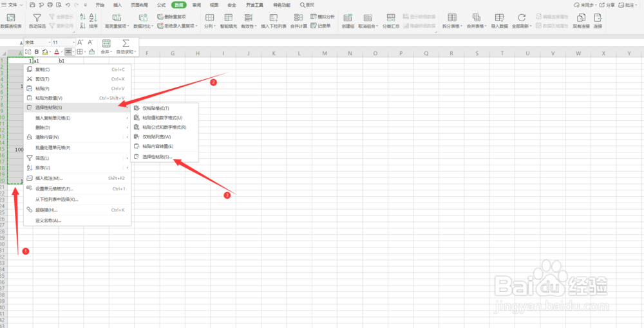Click the 合并计算 consolidate icon
The height and width of the screenshot is (328, 644).
(x=299, y=17)
